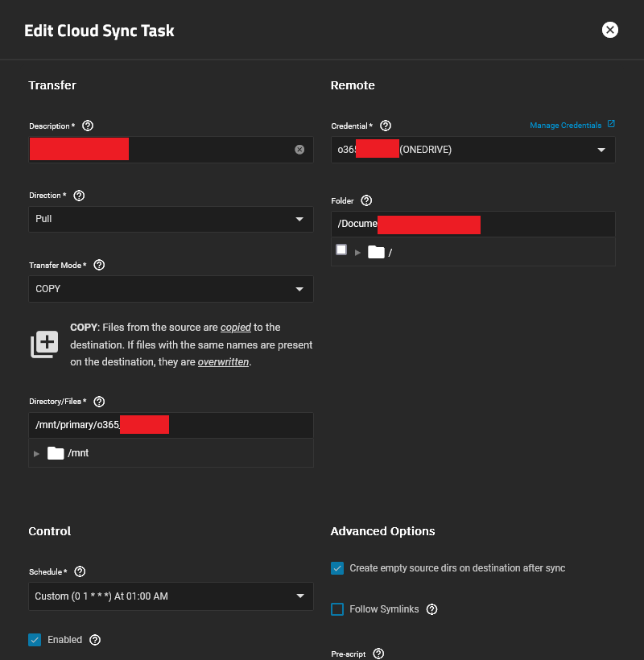The image size is (644, 660).
Task: Open the Transfer Mode dropdown showing COPY
Action: pos(171,289)
